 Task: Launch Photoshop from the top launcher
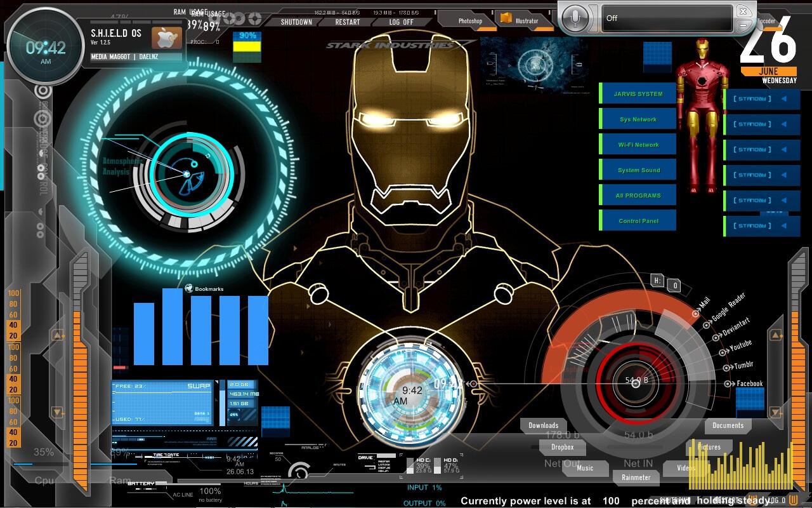pos(469,21)
